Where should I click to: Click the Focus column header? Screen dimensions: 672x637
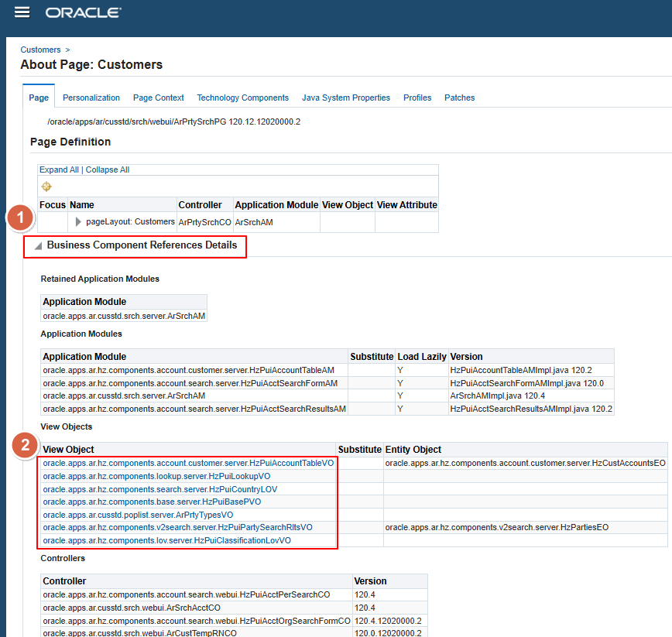[x=53, y=205]
